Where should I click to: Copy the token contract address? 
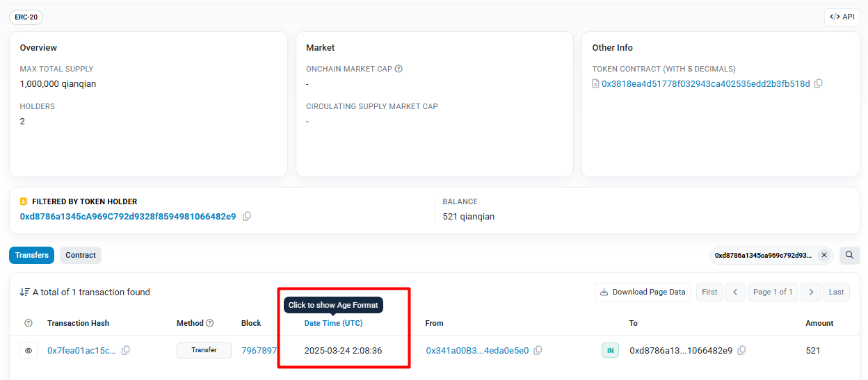pyautogui.click(x=819, y=83)
